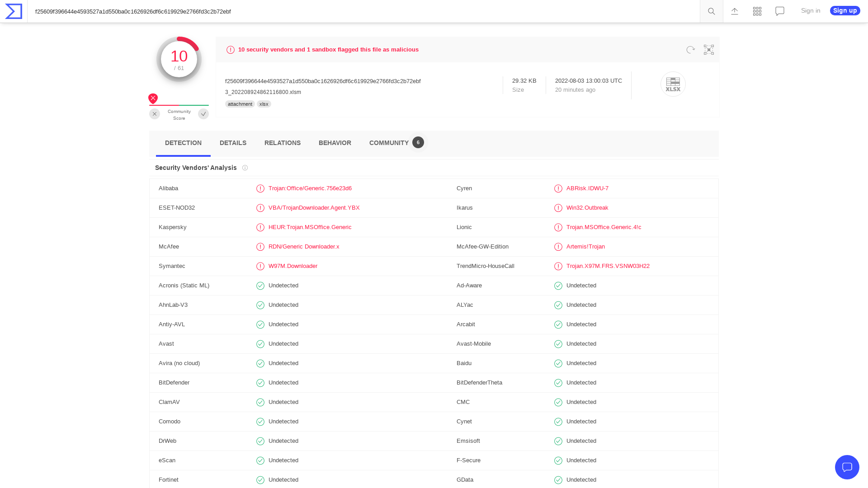Screen dimensions: 868x488
Task: Switch to the DETAILS tab
Action: pos(233,143)
